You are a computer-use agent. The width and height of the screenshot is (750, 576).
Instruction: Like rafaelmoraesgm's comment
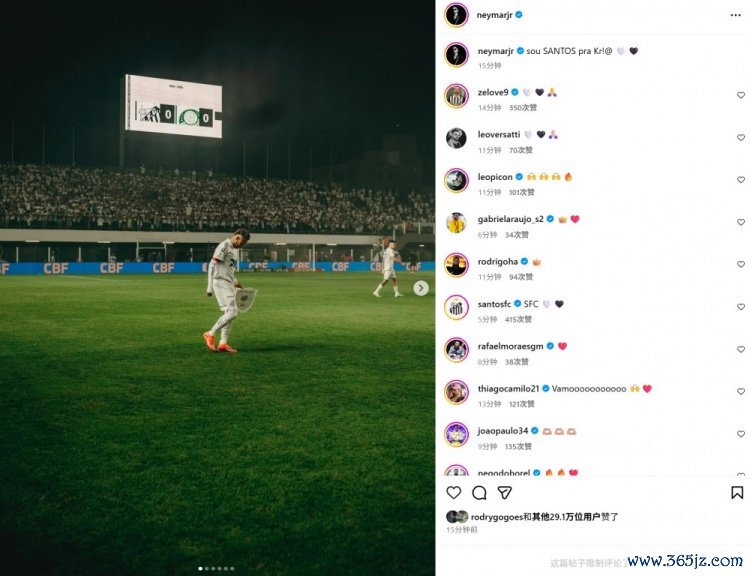pos(740,349)
